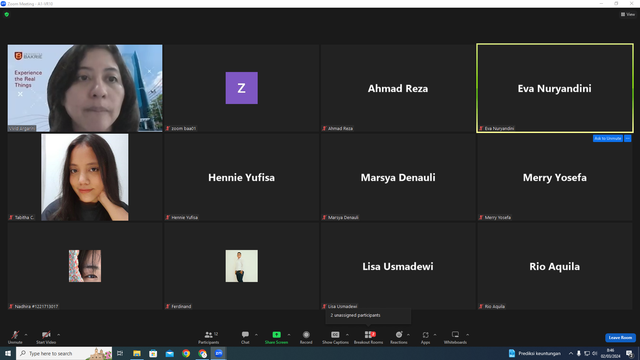Viewport: 640px width, 360px height.
Task: Click the green Share Screen button
Action: [276, 337]
